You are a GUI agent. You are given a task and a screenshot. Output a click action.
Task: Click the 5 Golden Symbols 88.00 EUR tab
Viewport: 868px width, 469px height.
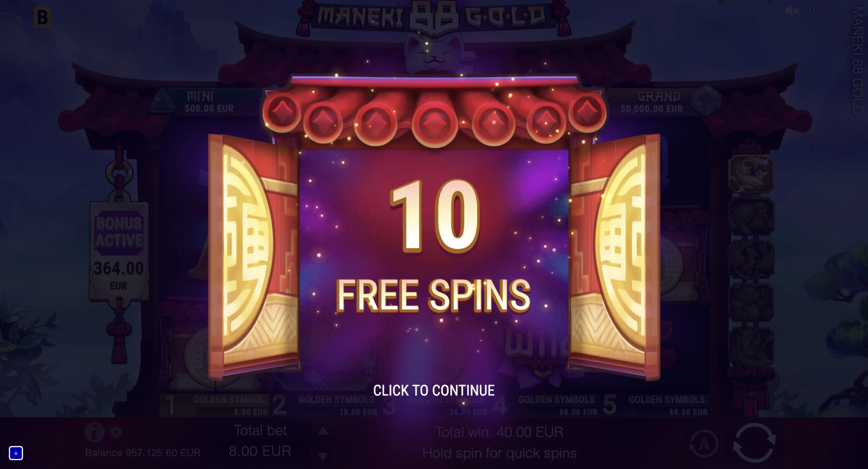click(x=656, y=405)
